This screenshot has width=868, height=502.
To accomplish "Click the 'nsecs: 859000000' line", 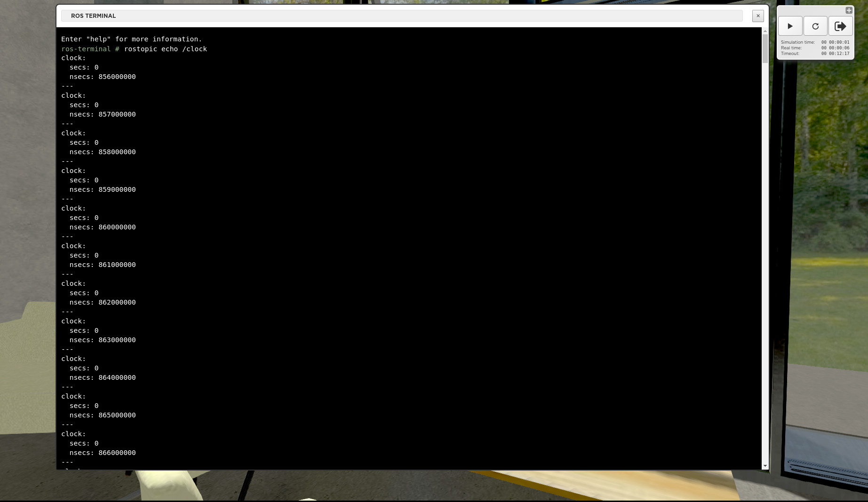I will [x=103, y=190].
